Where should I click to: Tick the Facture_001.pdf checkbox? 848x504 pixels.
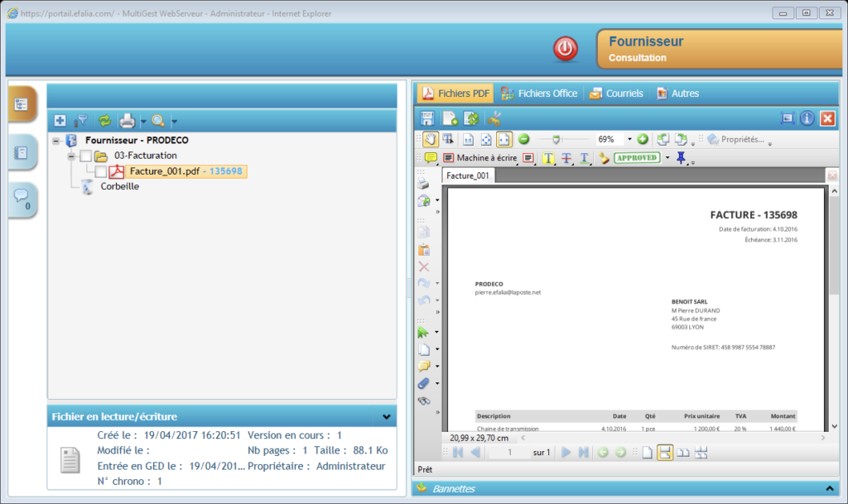pyautogui.click(x=100, y=171)
